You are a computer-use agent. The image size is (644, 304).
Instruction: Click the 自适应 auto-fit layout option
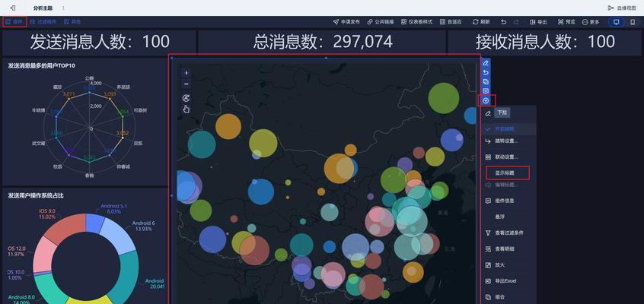pyautogui.click(x=451, y=22)
